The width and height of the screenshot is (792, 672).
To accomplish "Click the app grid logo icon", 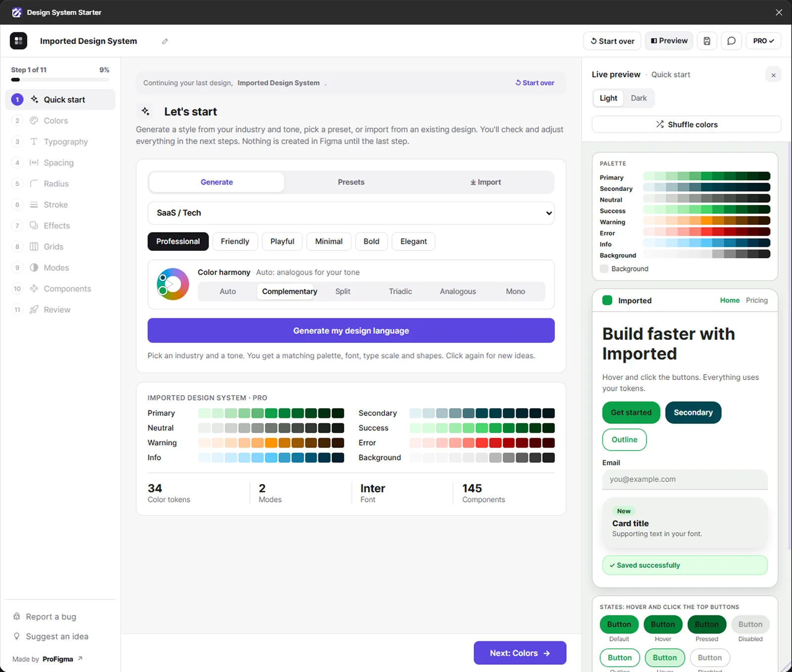I will pyautogui.click(x=18, y=41).
